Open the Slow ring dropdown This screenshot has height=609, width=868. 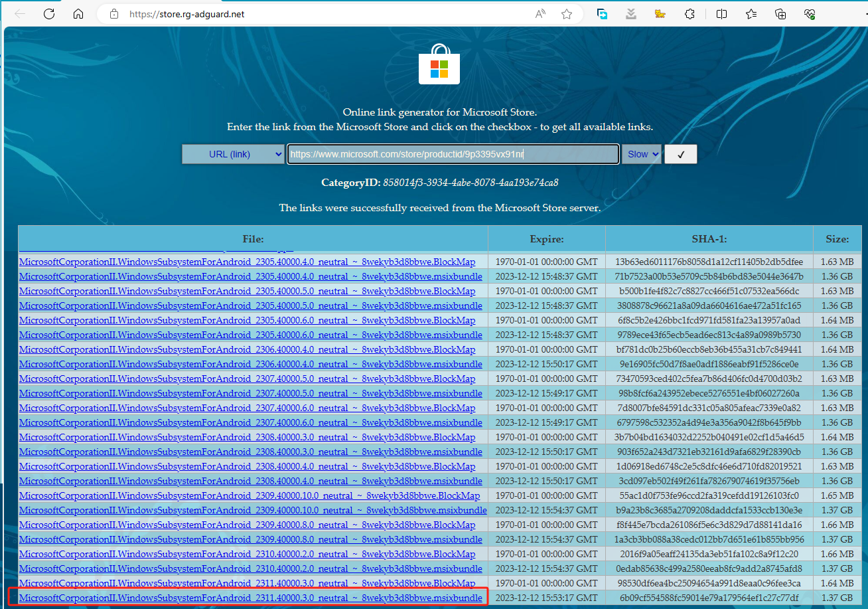pos(642,154)
